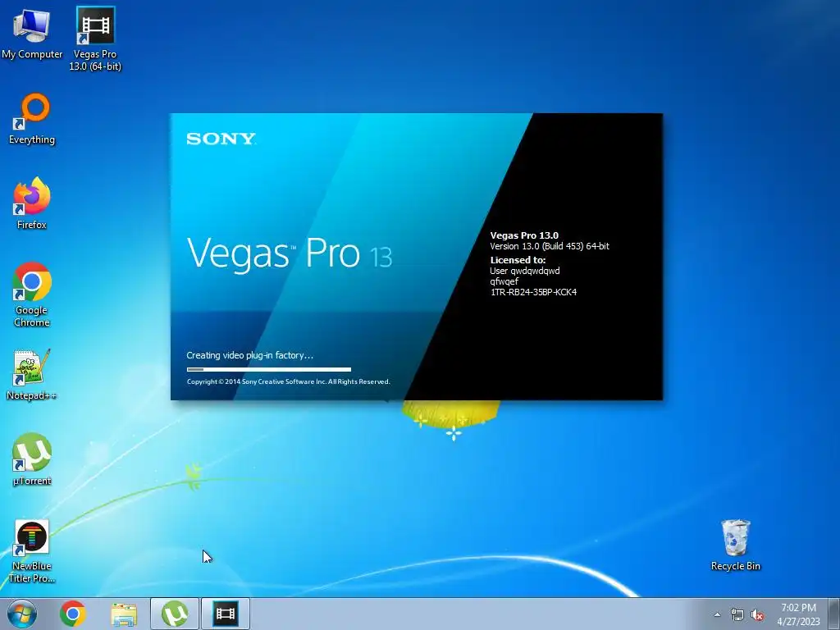Viewport: 840px width, 630px height.
Task: Select the Notepad++ desktop shortcut
Action: (32, 375)
